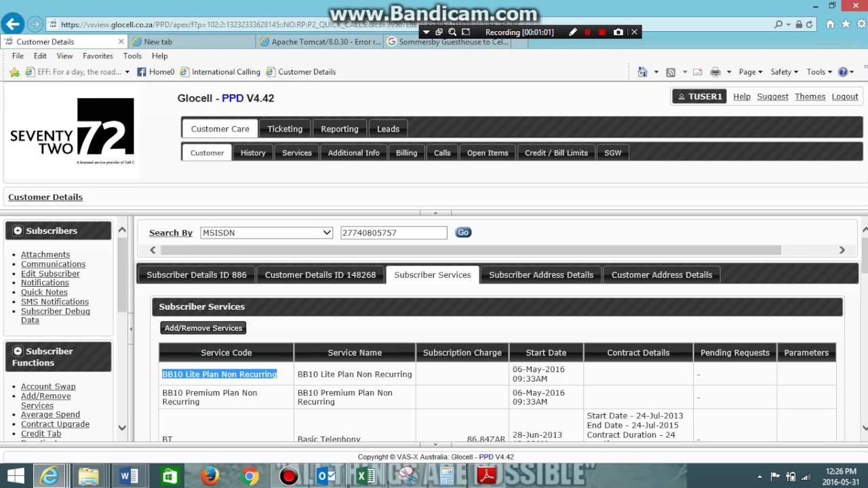Show hidden system tray icons
The height and width of the screenshot is (488, 868).
[x=759, y=476]
